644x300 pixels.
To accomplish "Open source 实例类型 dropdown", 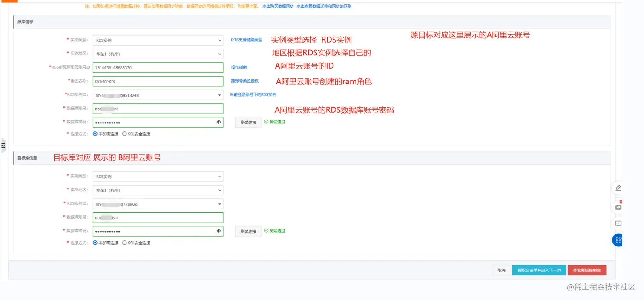I will 158,40.
